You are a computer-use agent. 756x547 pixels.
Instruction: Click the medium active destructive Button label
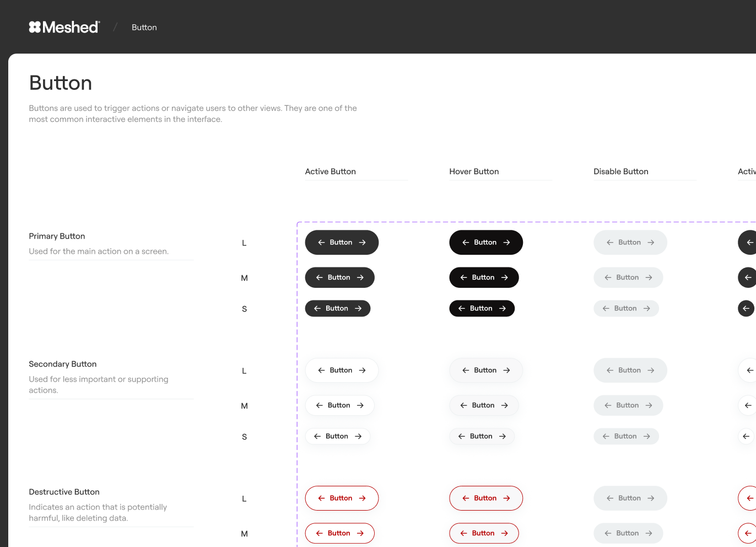pos(339,533)
